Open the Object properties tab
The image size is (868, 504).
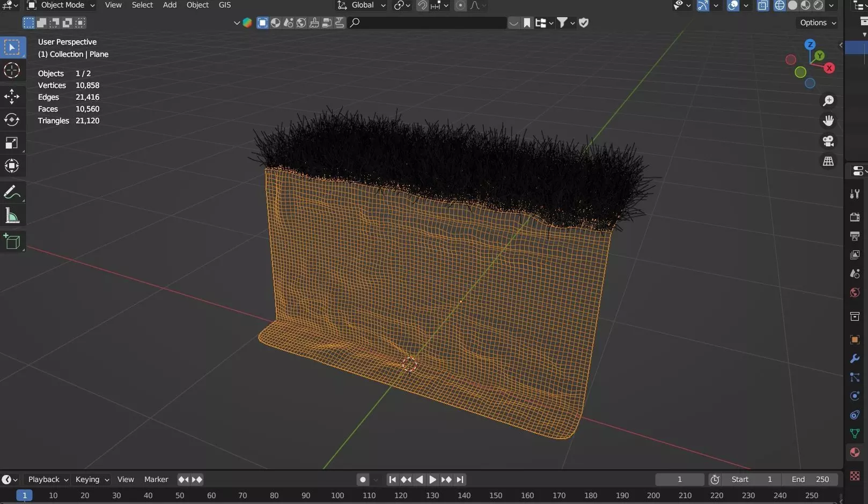(x=855, y=339)
